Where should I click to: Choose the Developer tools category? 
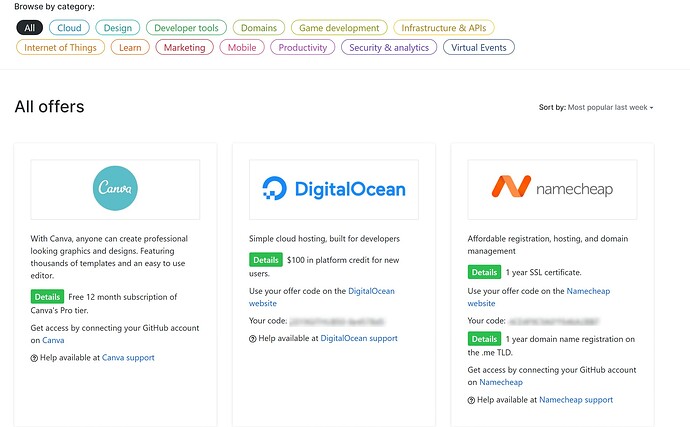pos(186,28)
